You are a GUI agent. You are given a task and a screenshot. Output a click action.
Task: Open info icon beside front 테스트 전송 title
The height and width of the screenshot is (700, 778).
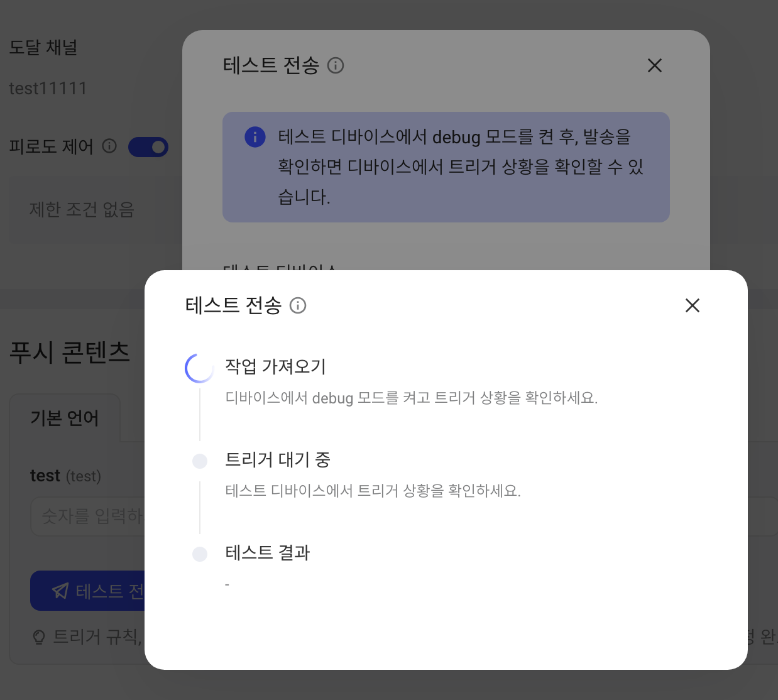coord(298,305)
